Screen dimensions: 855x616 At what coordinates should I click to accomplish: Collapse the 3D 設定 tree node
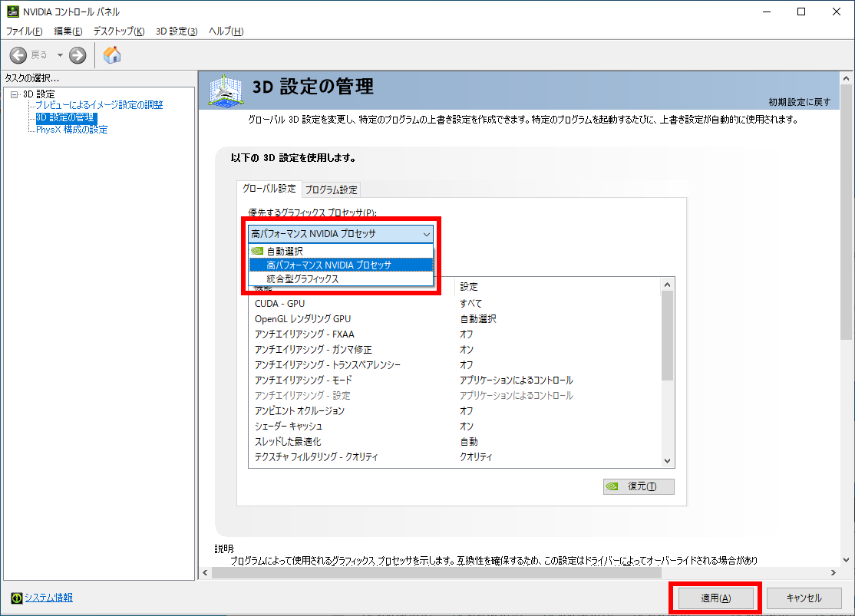click(14, 94)
